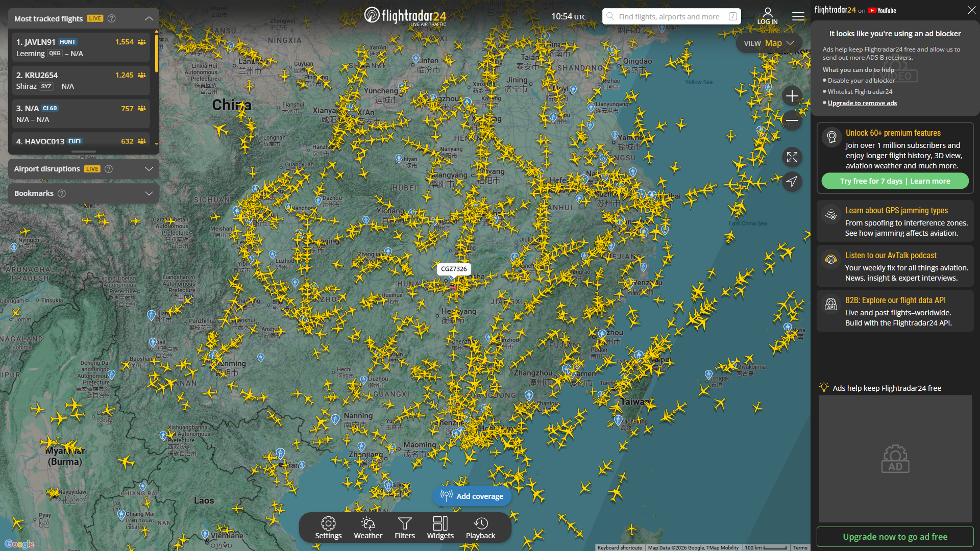Click the Flightradar24 logo
980x551 pixels.
(405, 16)
